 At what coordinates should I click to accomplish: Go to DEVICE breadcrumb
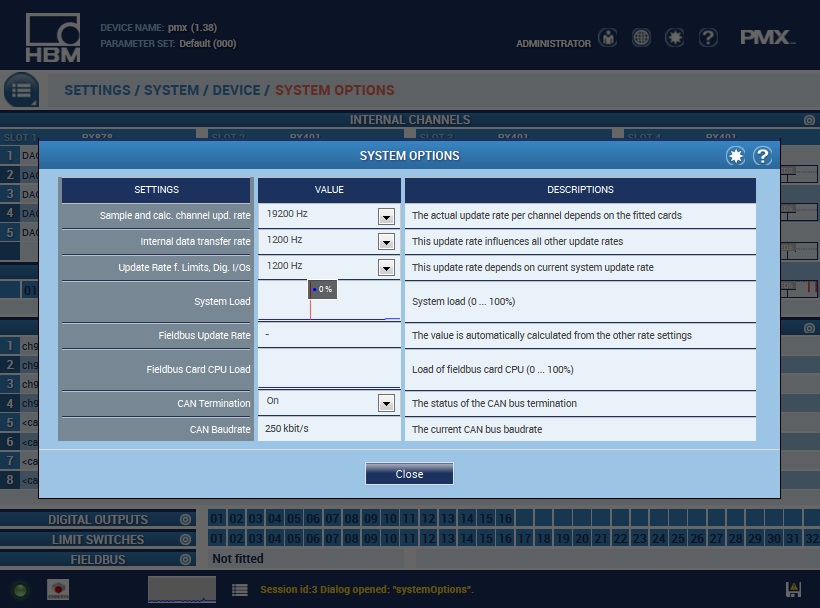(x=236, y=90)
